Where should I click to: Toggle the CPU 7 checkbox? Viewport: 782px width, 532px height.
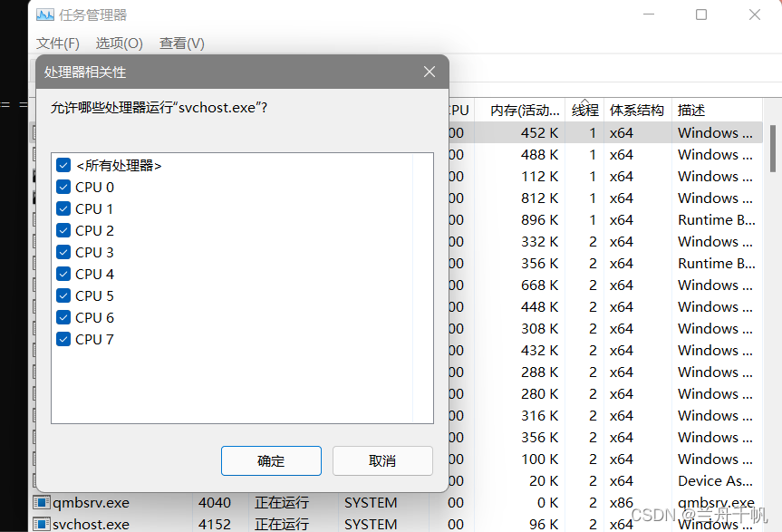(x=63, y=339)
